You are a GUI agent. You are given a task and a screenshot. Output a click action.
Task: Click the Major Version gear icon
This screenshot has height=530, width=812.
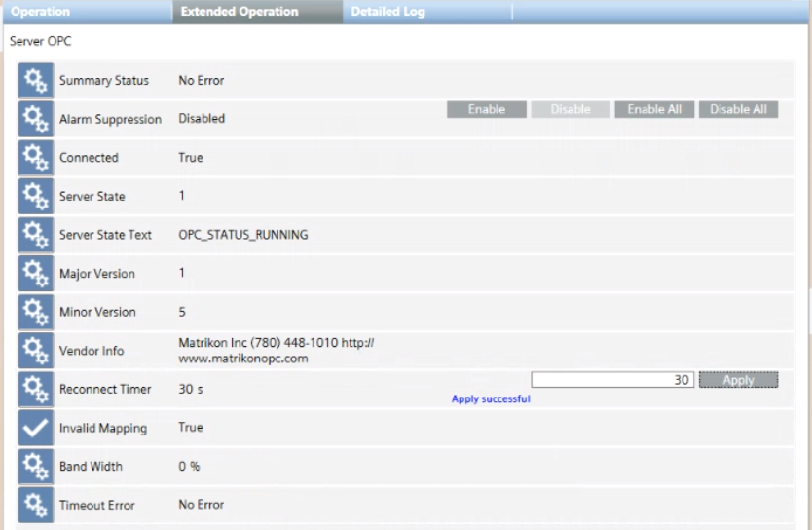click(x=36, y=273)
